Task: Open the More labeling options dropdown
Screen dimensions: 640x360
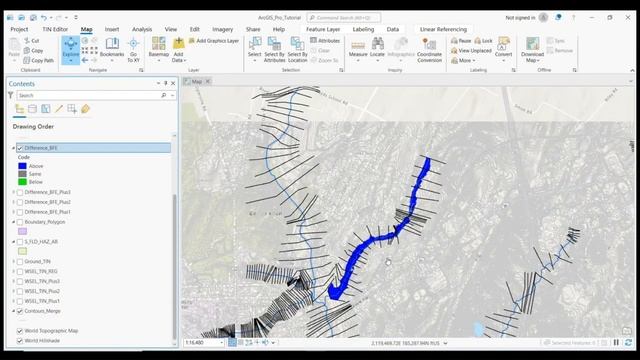Action: pos(463,60)
